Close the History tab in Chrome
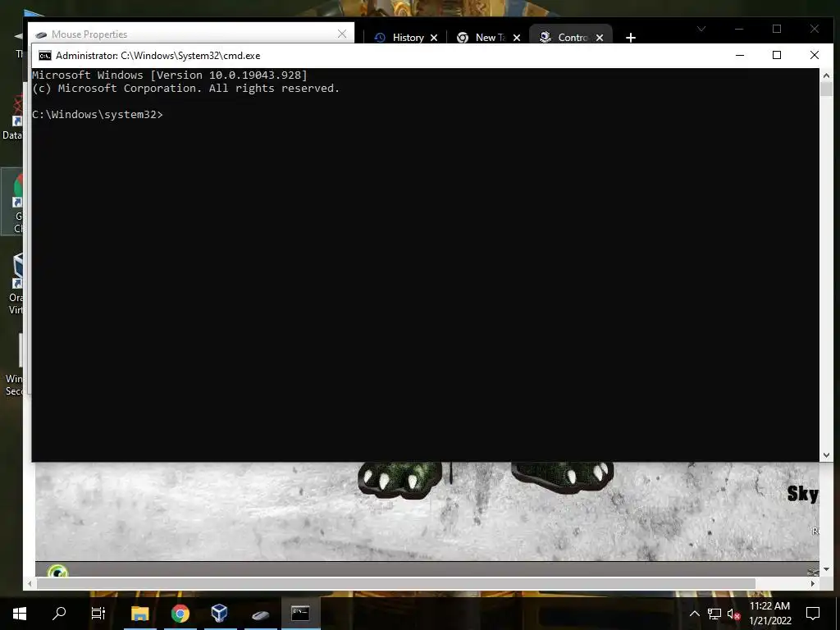Image resolution: width=840 pixels, height=630 pixels. click(x=434, y=38)
